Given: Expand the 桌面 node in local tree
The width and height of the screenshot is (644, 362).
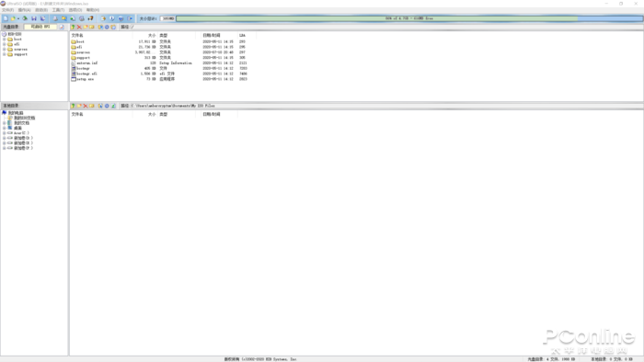Looking at the screenshot, I should coord(5,128).
